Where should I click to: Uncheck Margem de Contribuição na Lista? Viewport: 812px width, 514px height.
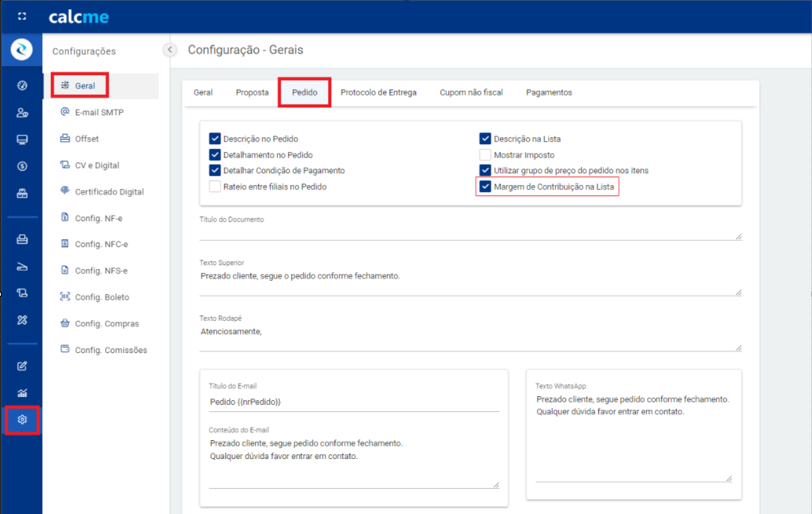(485, 187)
